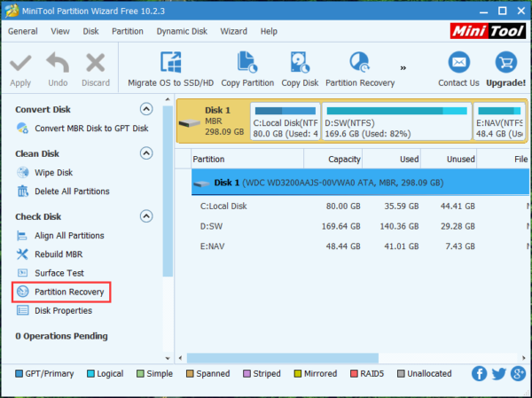Open the Google Plus page icon
Image resolution: width=532 pixels, height=398 pixels.
coord(518,374)
